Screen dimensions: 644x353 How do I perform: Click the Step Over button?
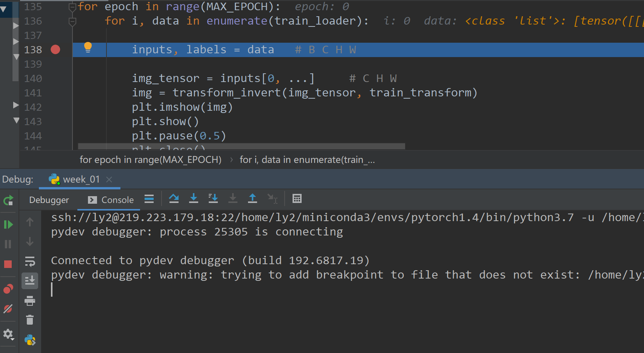(174, 199)
